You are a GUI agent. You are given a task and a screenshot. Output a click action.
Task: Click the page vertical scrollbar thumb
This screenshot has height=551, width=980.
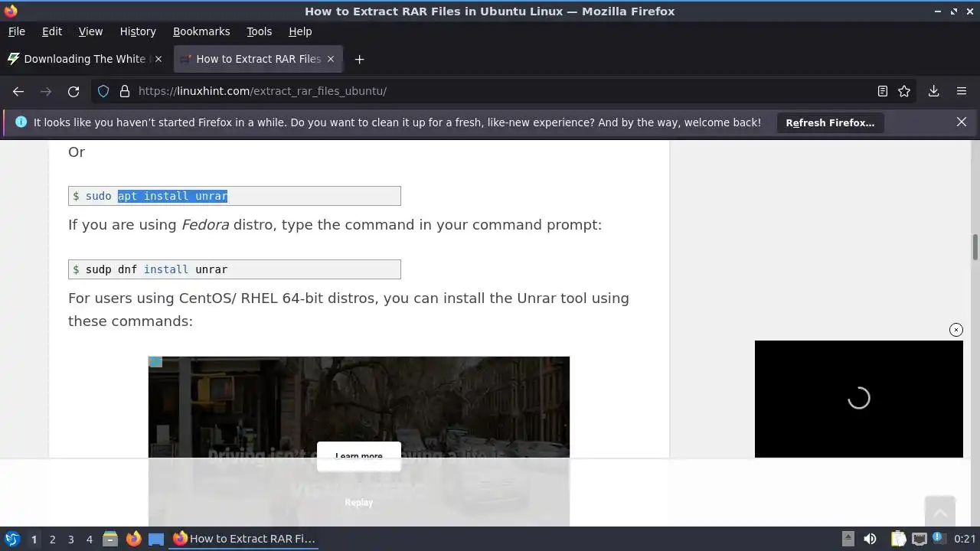975,248
